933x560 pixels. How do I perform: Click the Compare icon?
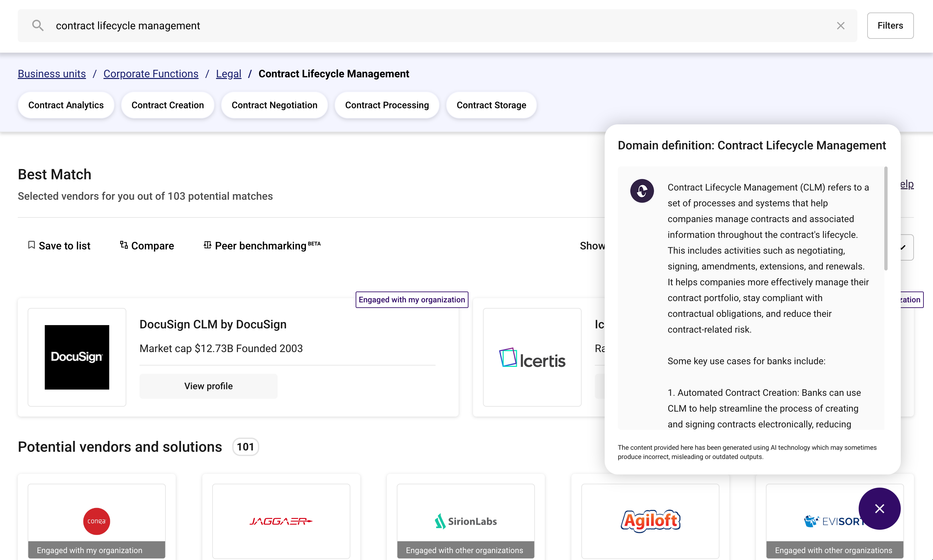[124, 245]
